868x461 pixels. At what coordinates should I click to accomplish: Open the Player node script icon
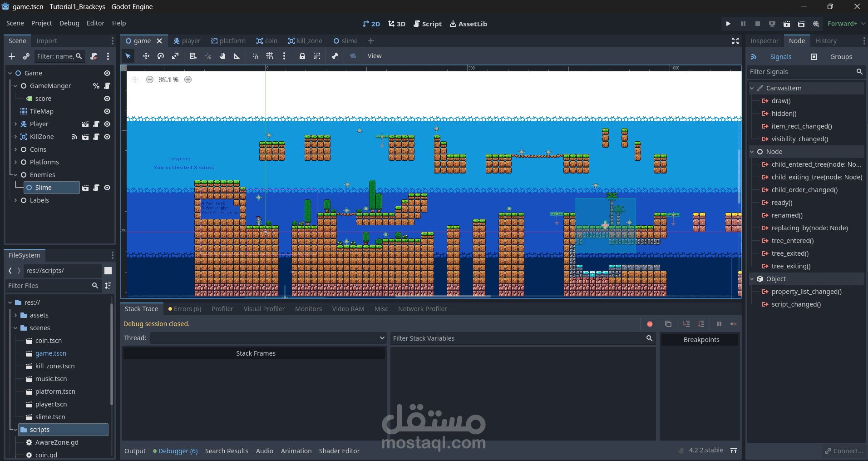96,124
